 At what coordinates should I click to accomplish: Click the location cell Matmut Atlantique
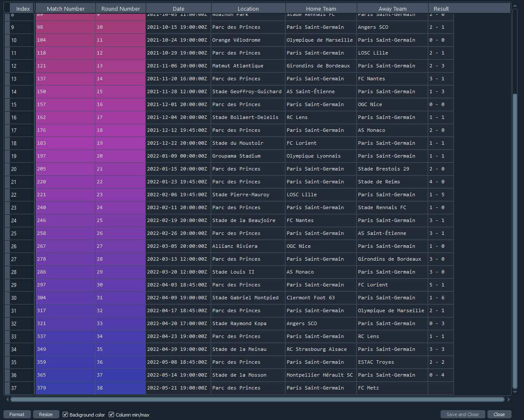(248, 66)
